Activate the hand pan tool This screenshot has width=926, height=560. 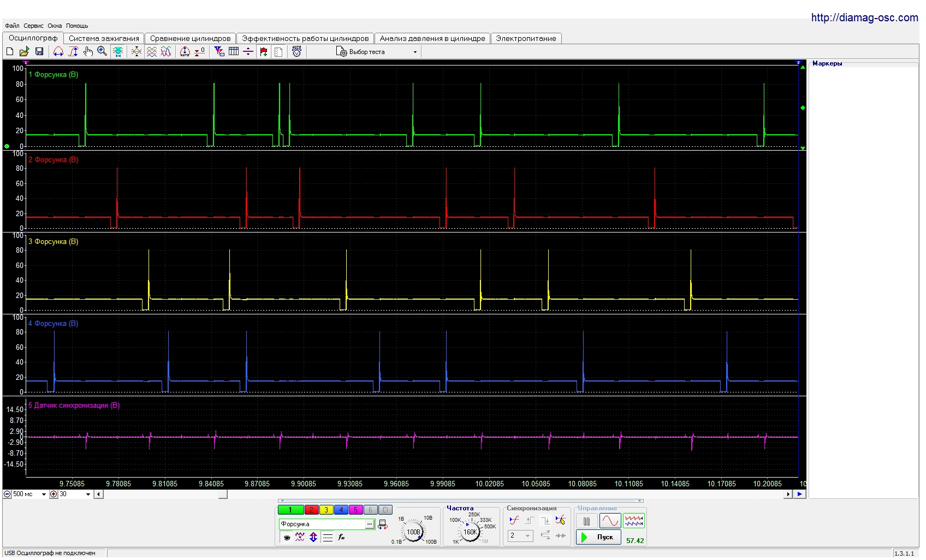point(88,51)
